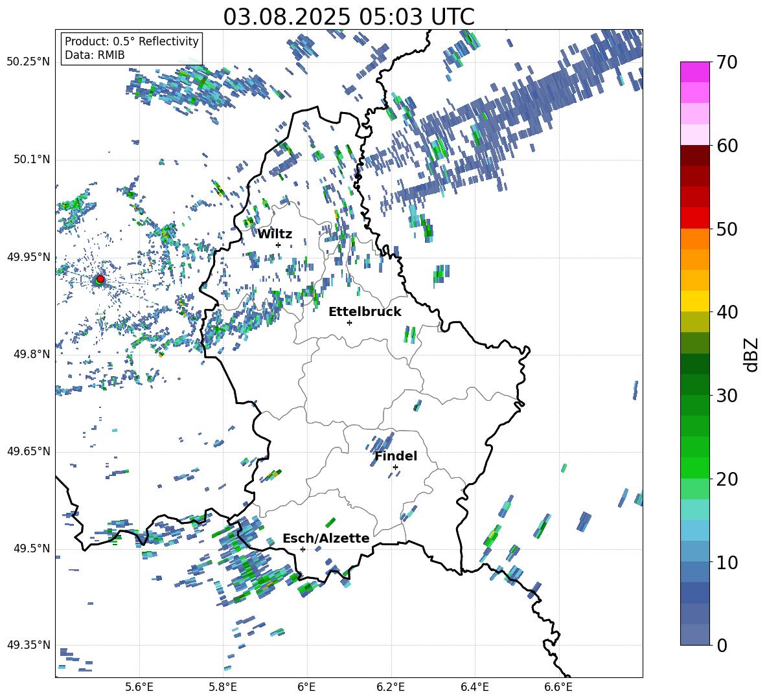Screen dimensions: 767x700
Task: Click the dBZ colorbar axis label
Action: [752, 354]
